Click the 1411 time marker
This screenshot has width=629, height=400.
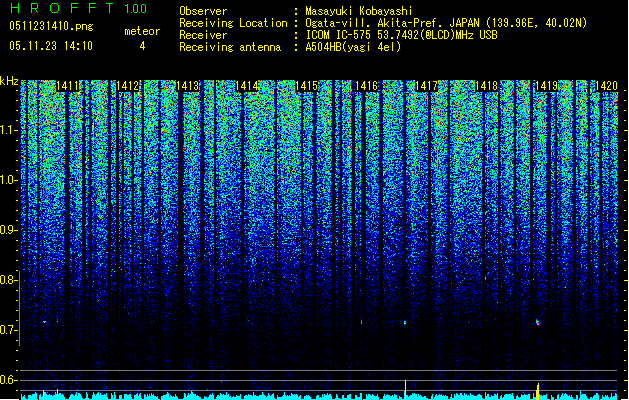[67, 86]
